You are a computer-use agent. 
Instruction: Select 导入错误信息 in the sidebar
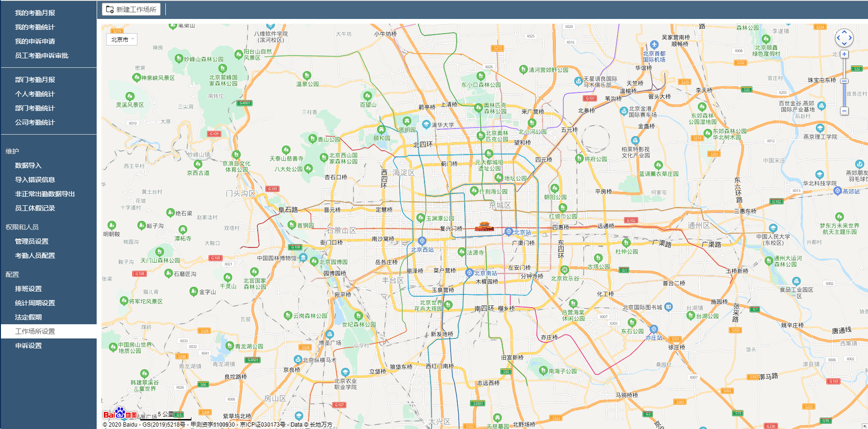point(35,180)
